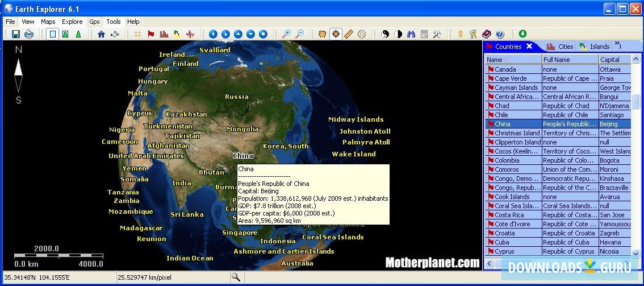Select the Colombia row in the list
This screenshot has height=286, width=644.
pos(558,160)
